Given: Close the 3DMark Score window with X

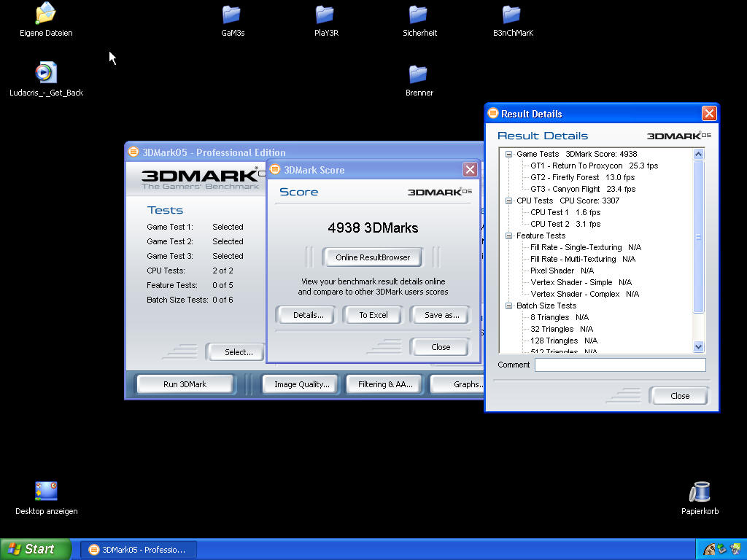Looking at the screenshot, I should (470, 169).
